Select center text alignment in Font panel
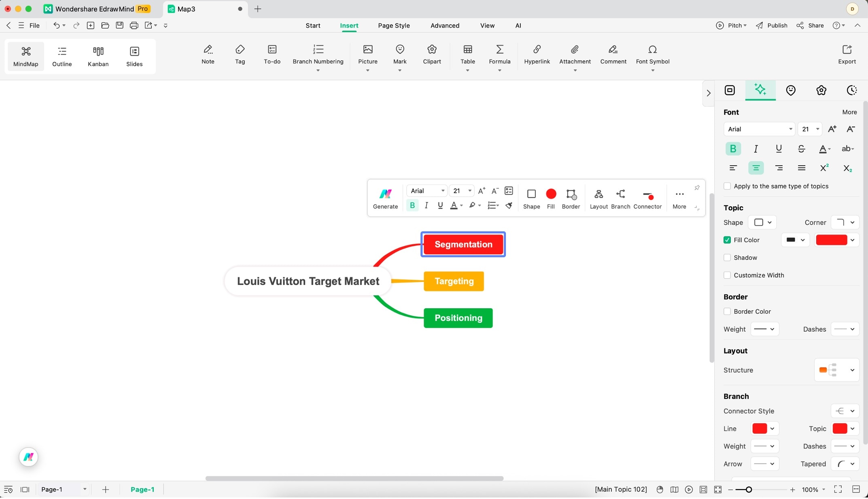Screen dimensions: 868x499 [x=756, y=168]
